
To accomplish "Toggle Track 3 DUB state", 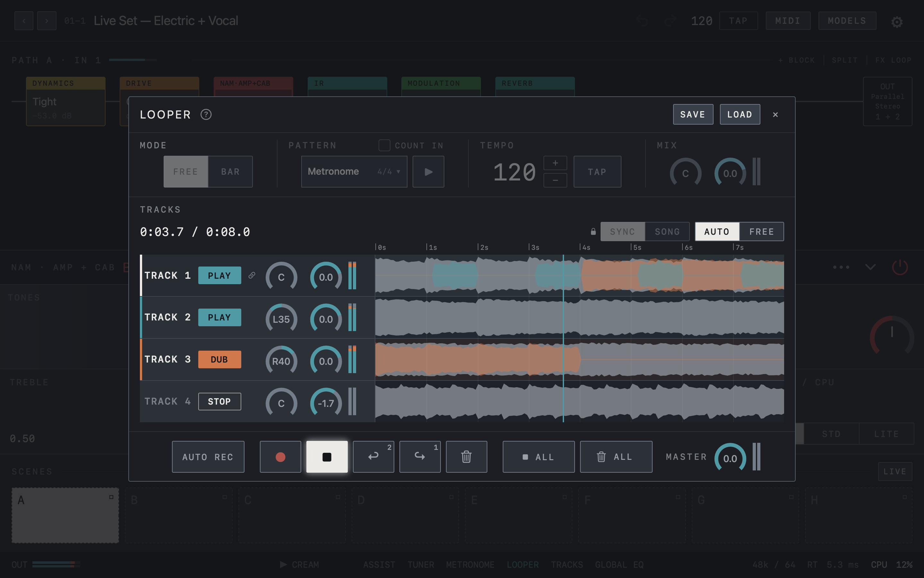I will (x=219, y=359).
